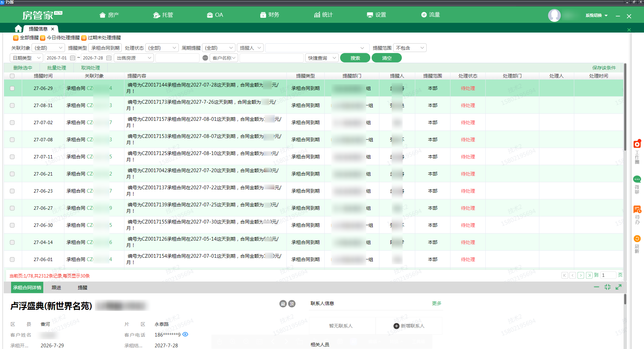The image size is (644, 349).
Task: Expand detail panel to fullscreen
Action: (619, 287)
